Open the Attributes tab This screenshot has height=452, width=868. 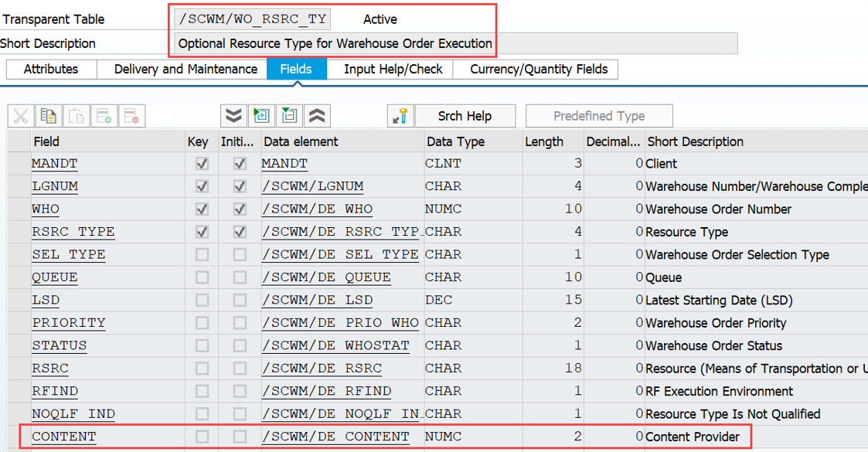51,70
